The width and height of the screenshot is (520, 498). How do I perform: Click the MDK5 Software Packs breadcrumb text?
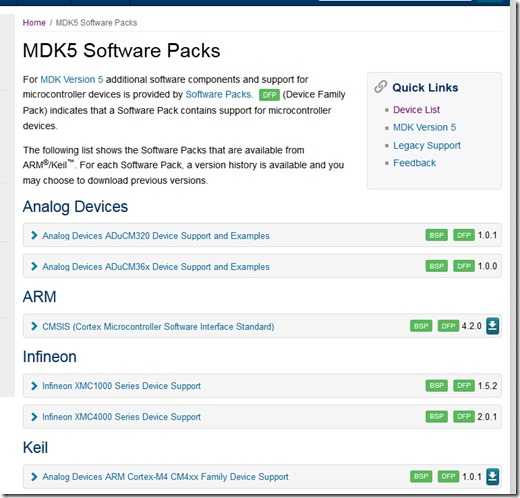point(96,23)
